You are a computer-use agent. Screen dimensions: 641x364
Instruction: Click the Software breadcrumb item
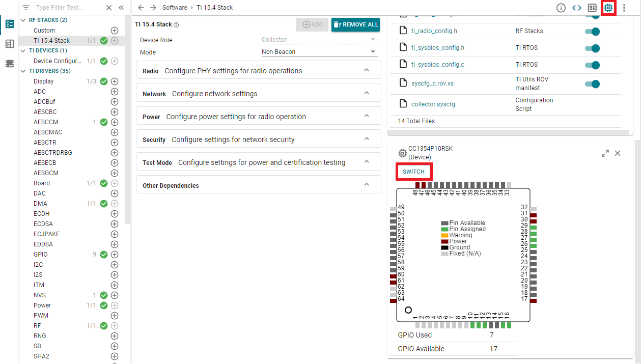click(174, 8)
